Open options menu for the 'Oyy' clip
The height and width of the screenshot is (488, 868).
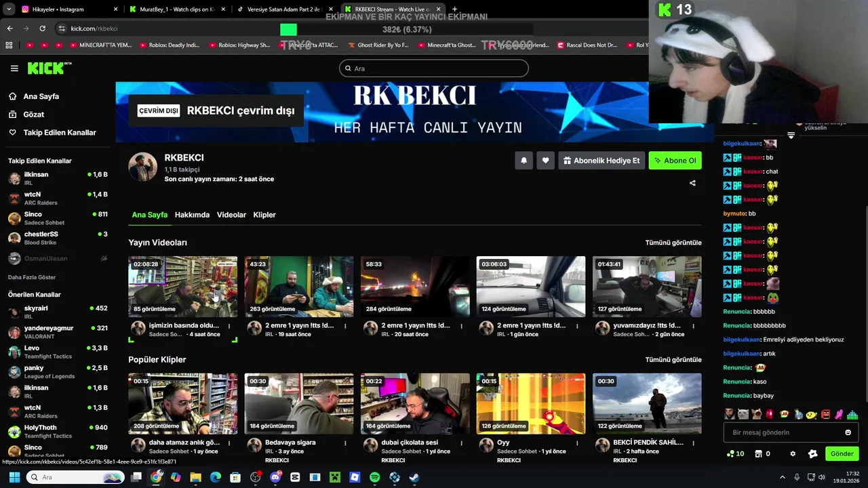[x=577, y=443]
